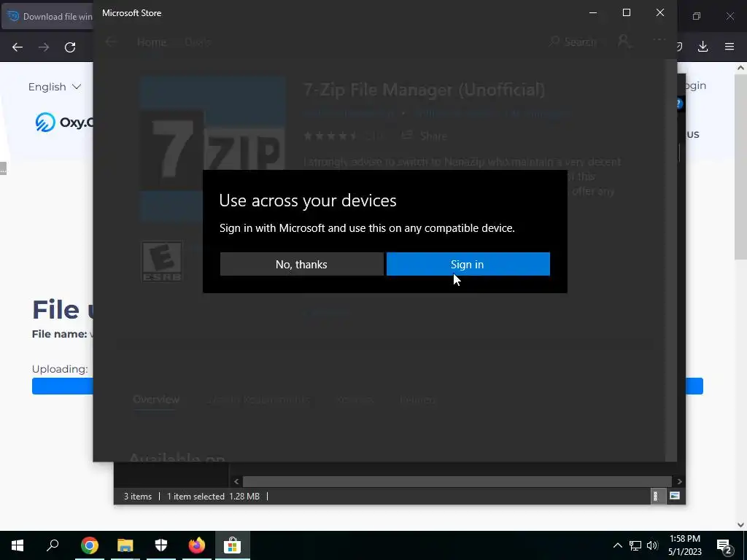Open the browser hamburger menu

(x=729, y=47)
